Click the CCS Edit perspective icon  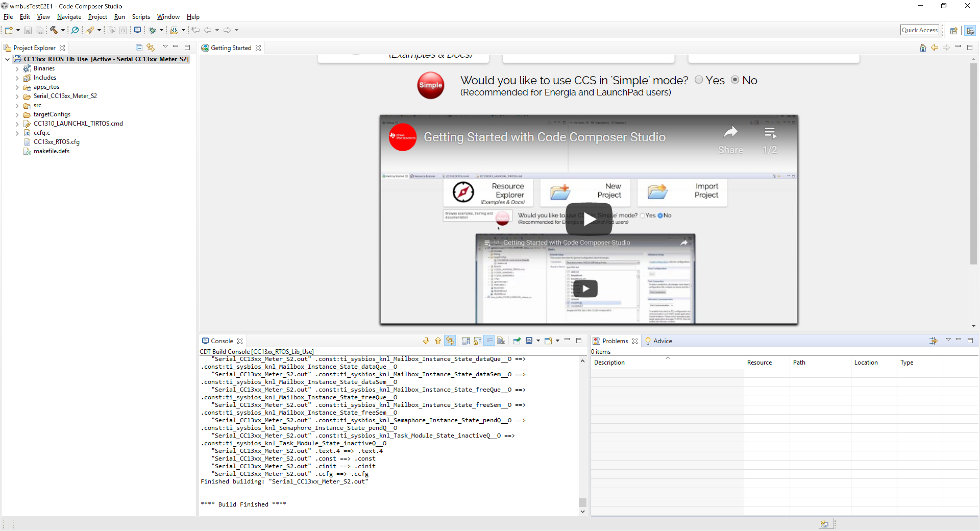coord(970,31)
